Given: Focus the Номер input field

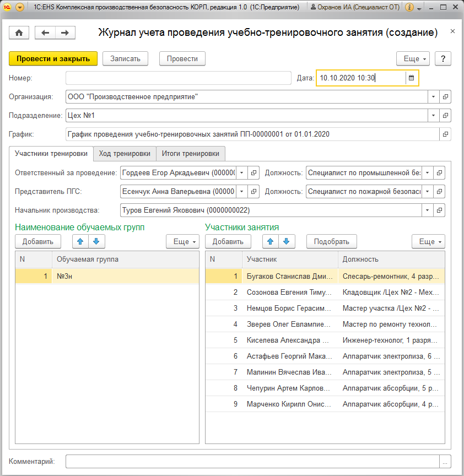Looking at the screenshot, I should [x=179, y=78].
